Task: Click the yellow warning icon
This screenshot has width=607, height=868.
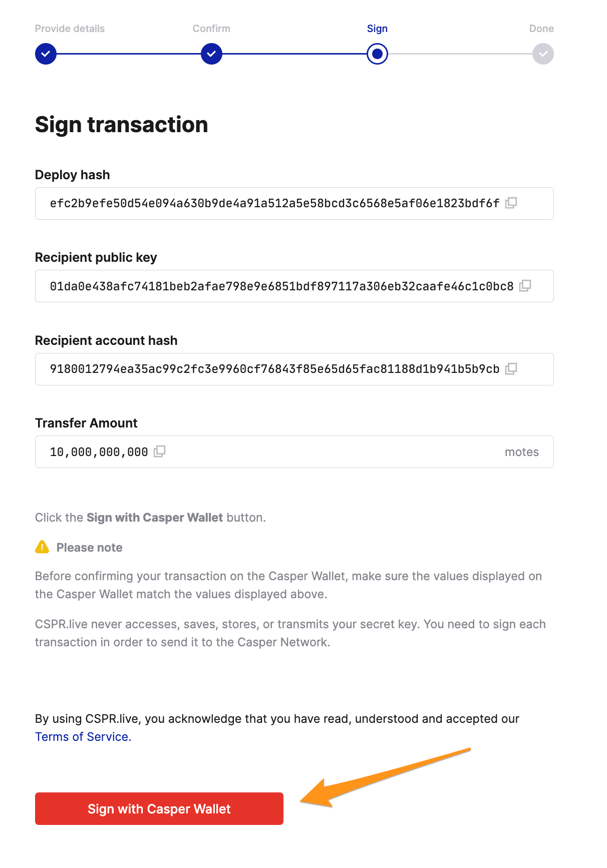Action: coord(42,547)
